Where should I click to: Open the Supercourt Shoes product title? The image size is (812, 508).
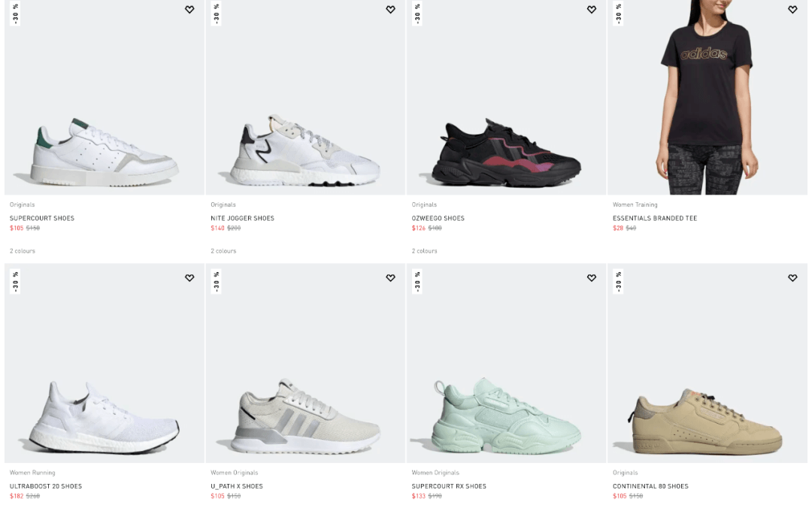pos(42,218)
